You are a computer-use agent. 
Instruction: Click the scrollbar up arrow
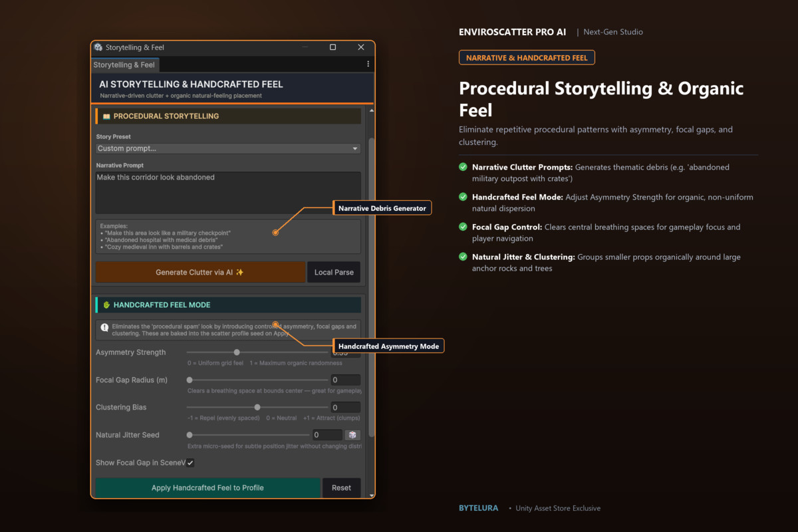pos(371,110)
